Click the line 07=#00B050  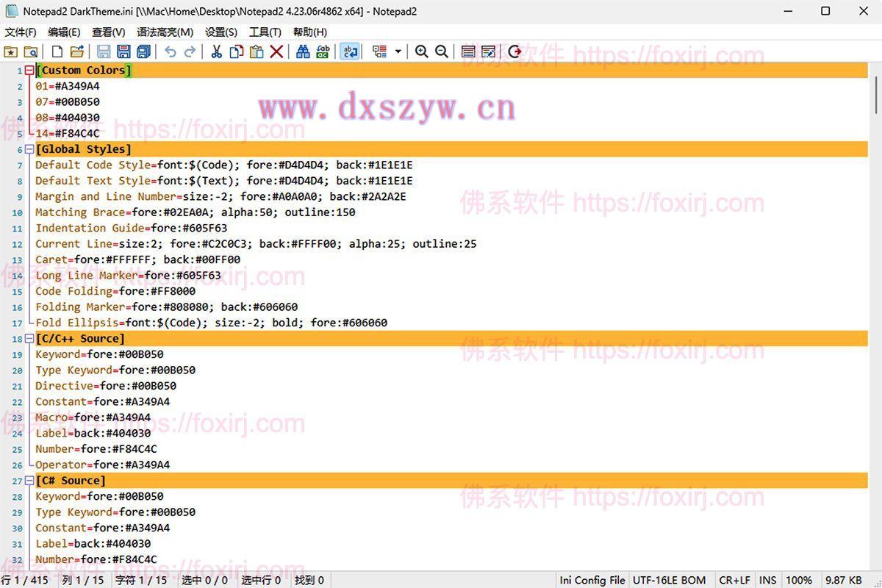click(68, 102)
